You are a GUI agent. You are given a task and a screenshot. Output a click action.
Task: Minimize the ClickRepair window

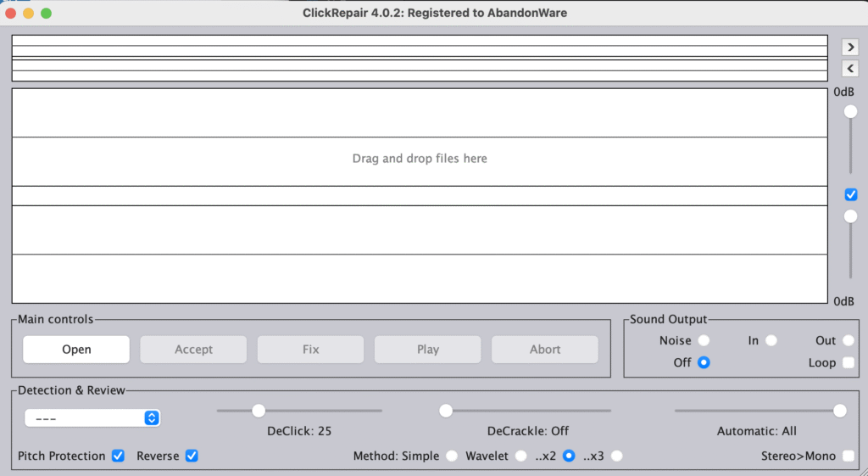click(28, 13)
